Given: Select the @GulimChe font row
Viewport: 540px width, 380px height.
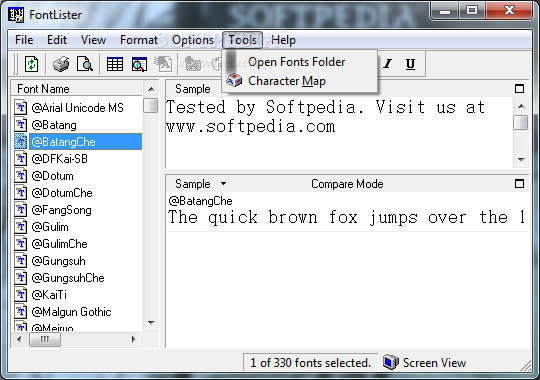Looking at the screenshot, I should pos(60,244).
